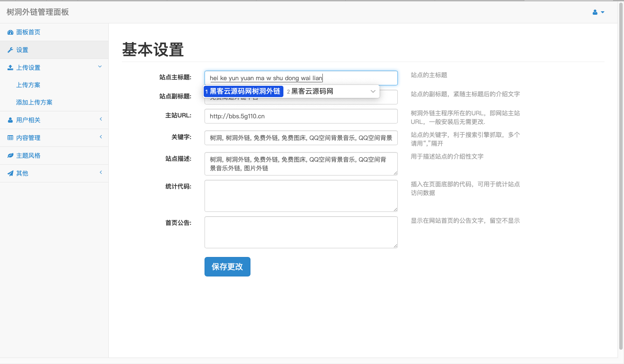Collapse the 上传设置 submenu chevron
The height and width of the screenshot is (364, 624).
click(100, 67)
